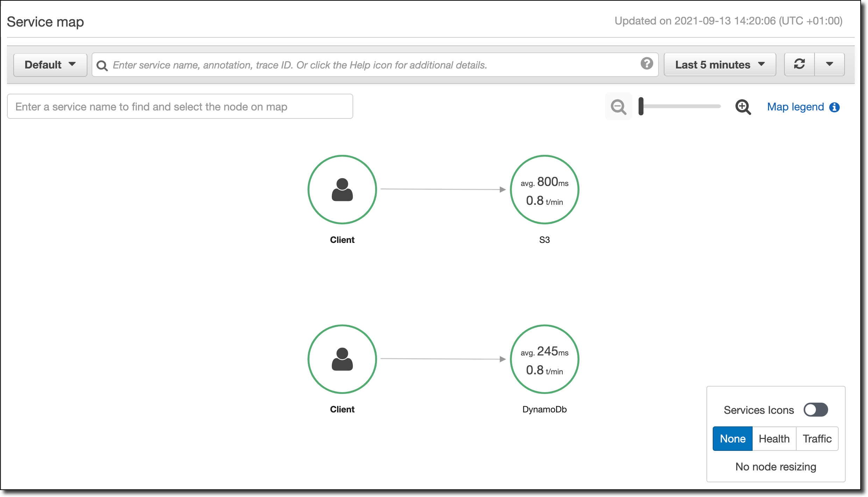The width and height of the screenshot is (868, 497).
Task: Open the Map legend link
Action: pyautogui.click(x=795, y=107)
